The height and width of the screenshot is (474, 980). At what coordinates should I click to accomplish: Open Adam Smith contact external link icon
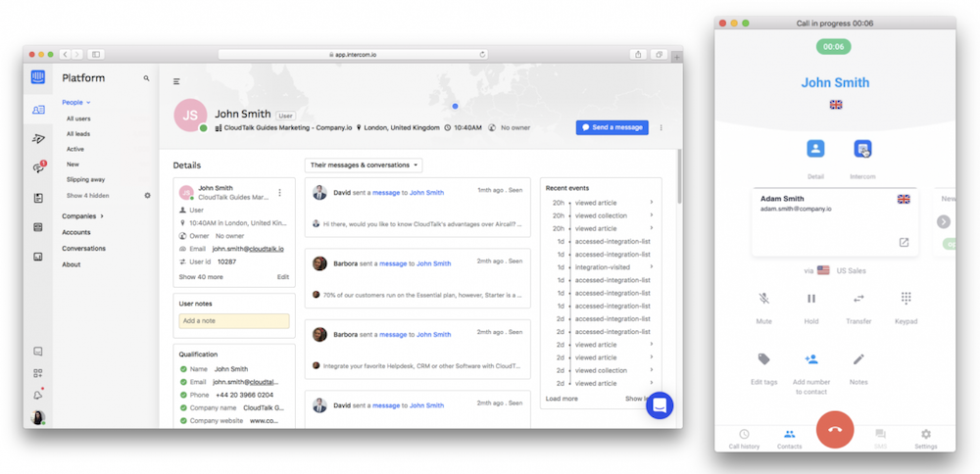(904, 242)
